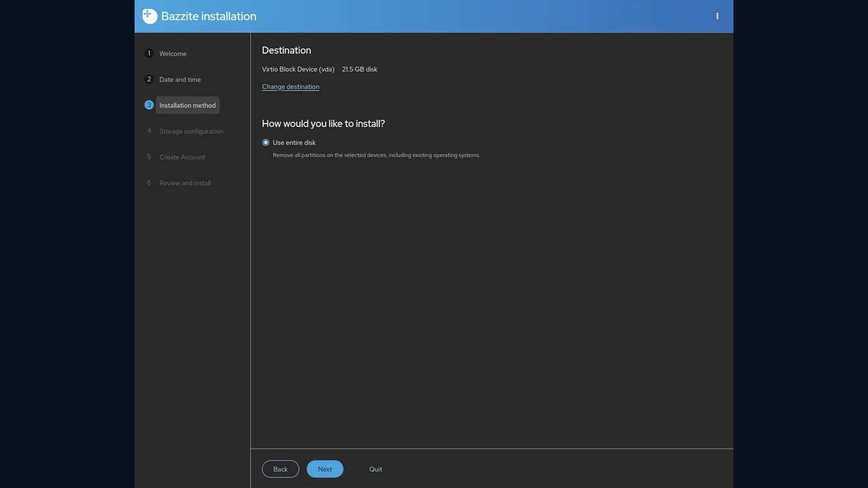This screenshot has height=488, width=868.
Task: Click the How would you like to install heading
Action: pos(323,124)
